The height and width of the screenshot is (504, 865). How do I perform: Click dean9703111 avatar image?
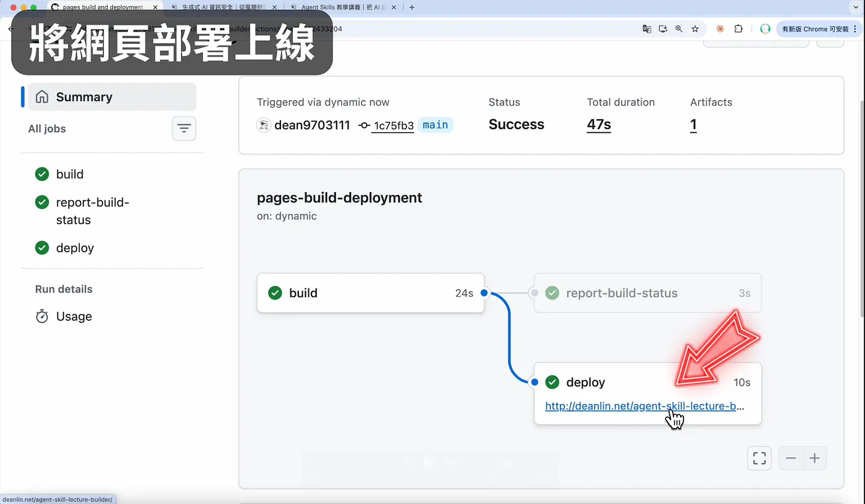click(264, 125)
